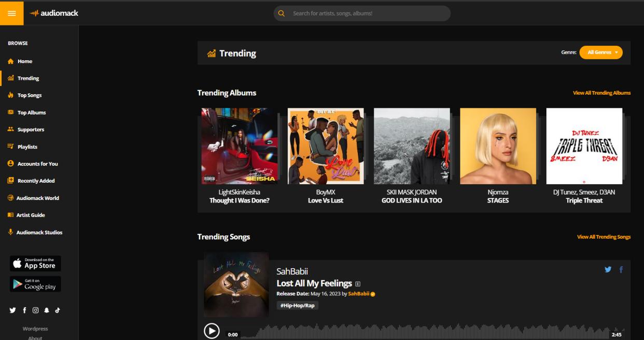Play Lost All My Feelings song
The image size is (644, 340).
(x=212, y=331)
